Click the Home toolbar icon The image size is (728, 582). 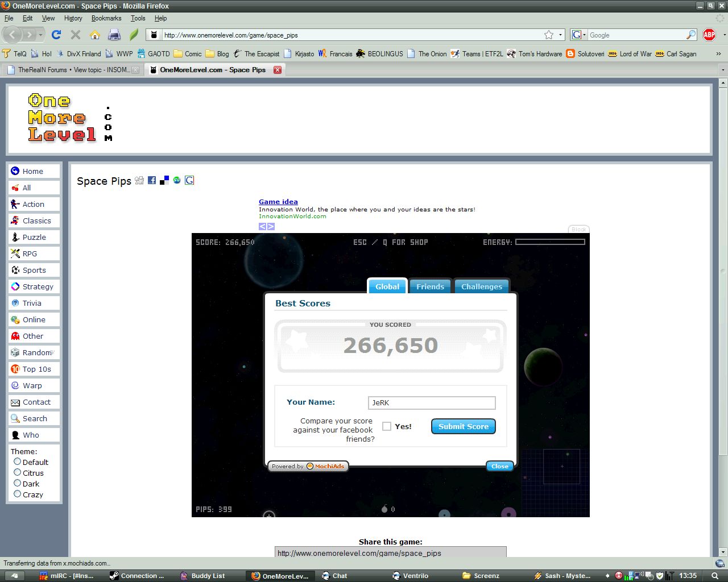95,35
